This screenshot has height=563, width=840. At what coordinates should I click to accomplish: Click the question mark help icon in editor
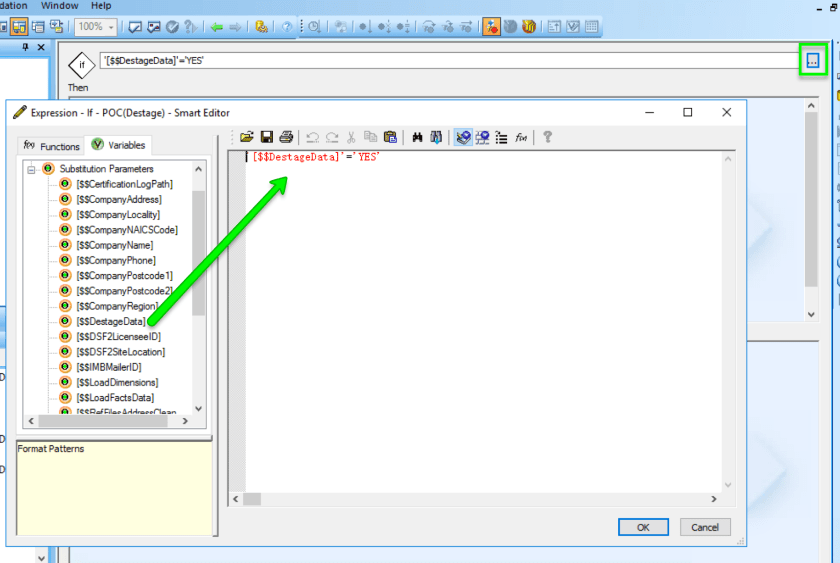[x=547, y=137]
